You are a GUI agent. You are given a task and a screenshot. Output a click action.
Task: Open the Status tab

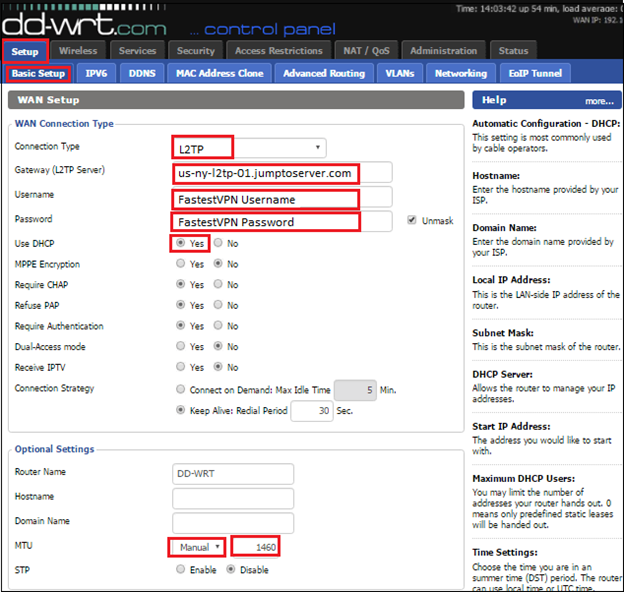pyautogui.click(x=513, y=51)
